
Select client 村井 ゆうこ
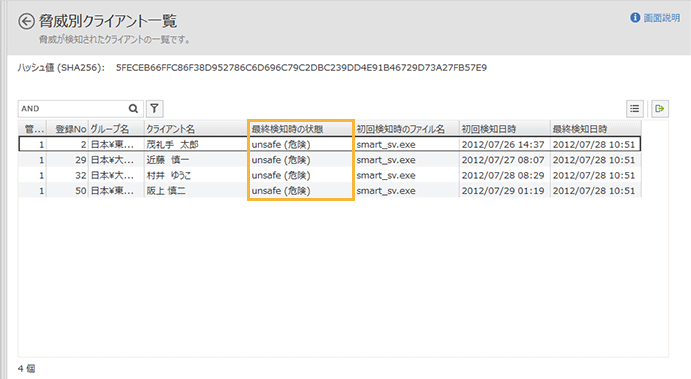click(x=169, y=175)
